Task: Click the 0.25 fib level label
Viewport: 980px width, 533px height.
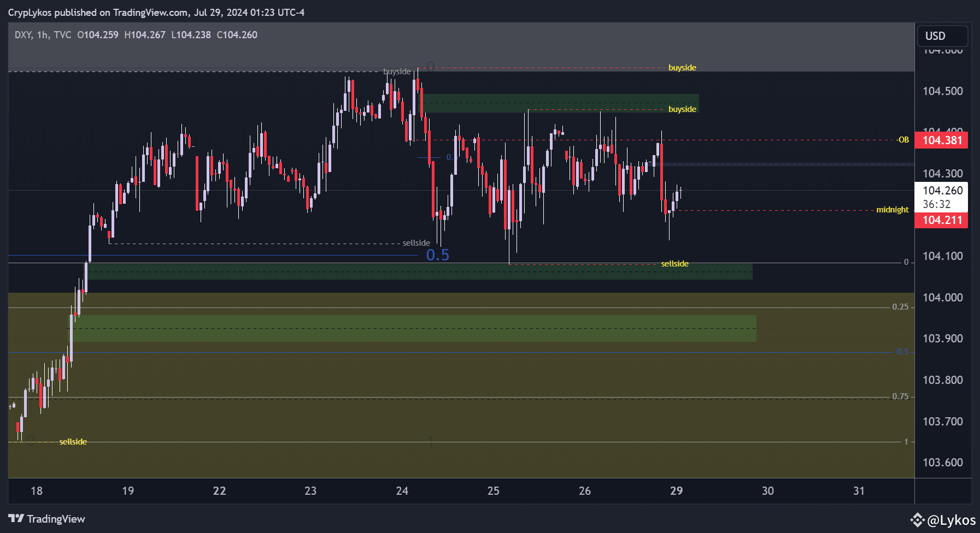Action: 900,307
